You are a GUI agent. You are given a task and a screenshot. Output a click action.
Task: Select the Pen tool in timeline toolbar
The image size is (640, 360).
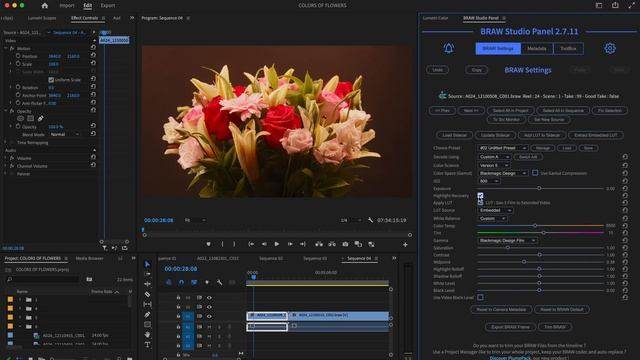pos(147,315)
